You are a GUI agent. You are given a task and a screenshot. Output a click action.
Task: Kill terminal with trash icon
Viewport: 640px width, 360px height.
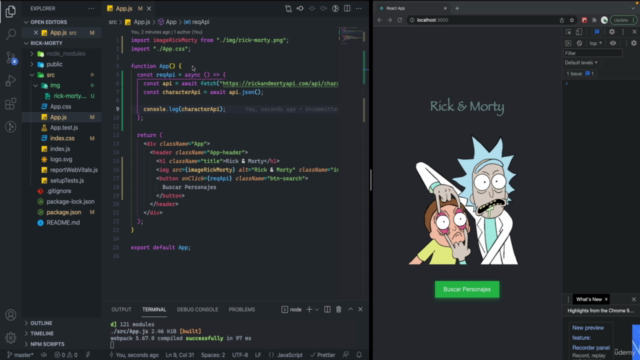(x=339, y=309)
